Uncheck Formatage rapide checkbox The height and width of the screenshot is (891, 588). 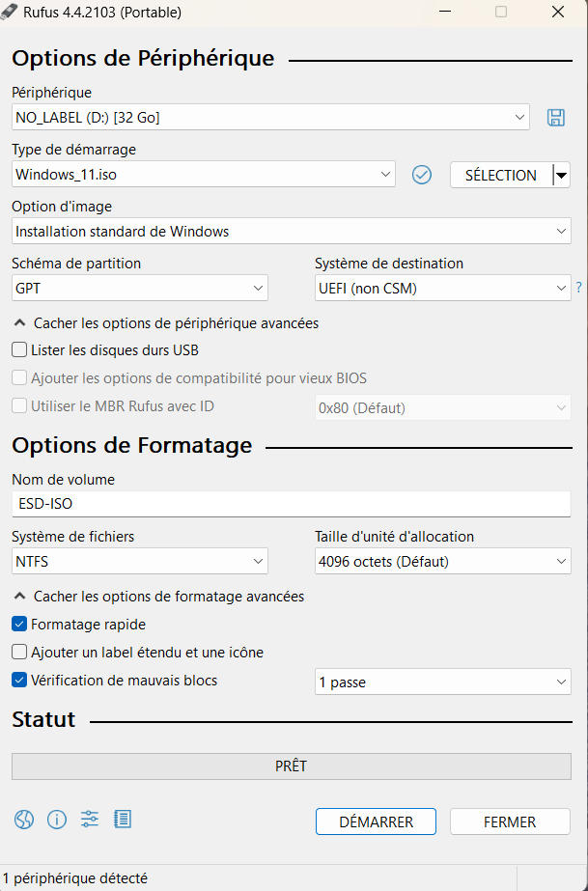pos(19,625)
